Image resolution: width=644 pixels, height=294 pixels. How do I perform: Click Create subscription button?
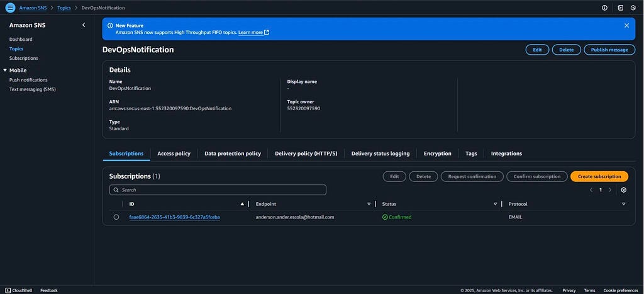(599, 176)
